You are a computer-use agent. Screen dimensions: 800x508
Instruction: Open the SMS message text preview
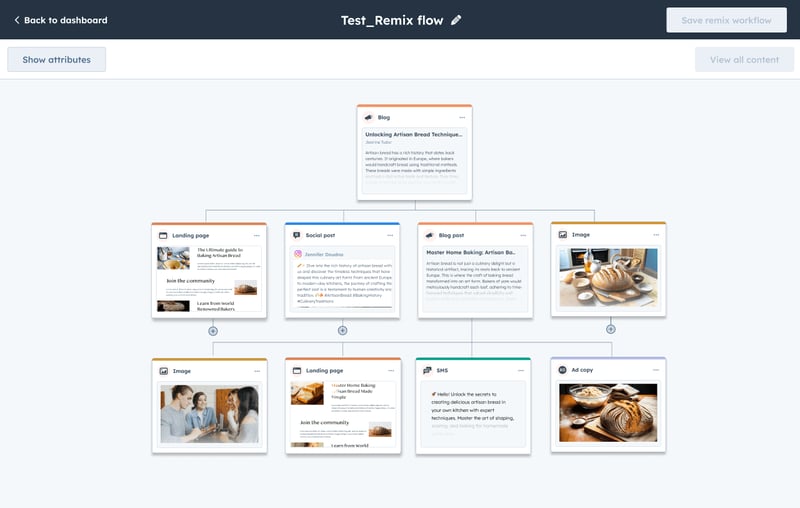click(x=472, y=414)
